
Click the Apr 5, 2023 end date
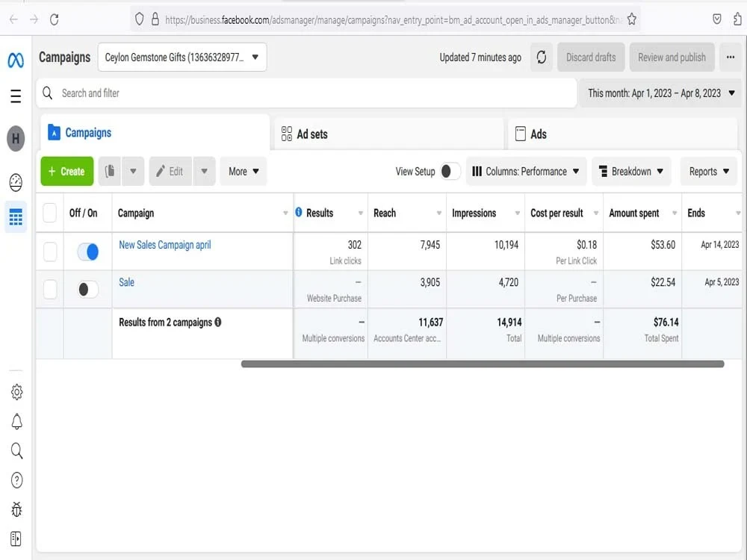pyautogui.click(x=722, y=282)
